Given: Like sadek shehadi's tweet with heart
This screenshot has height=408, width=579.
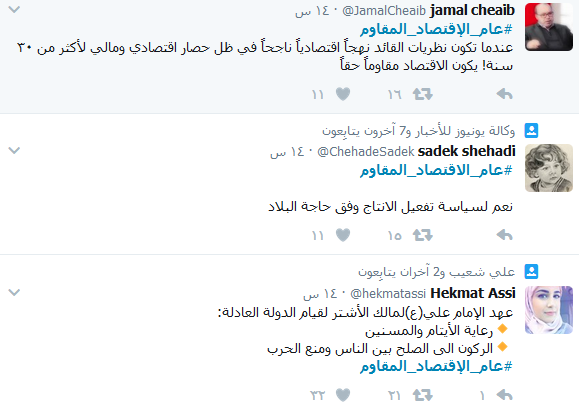Looking at the screenshot, I should pos(343,235).
